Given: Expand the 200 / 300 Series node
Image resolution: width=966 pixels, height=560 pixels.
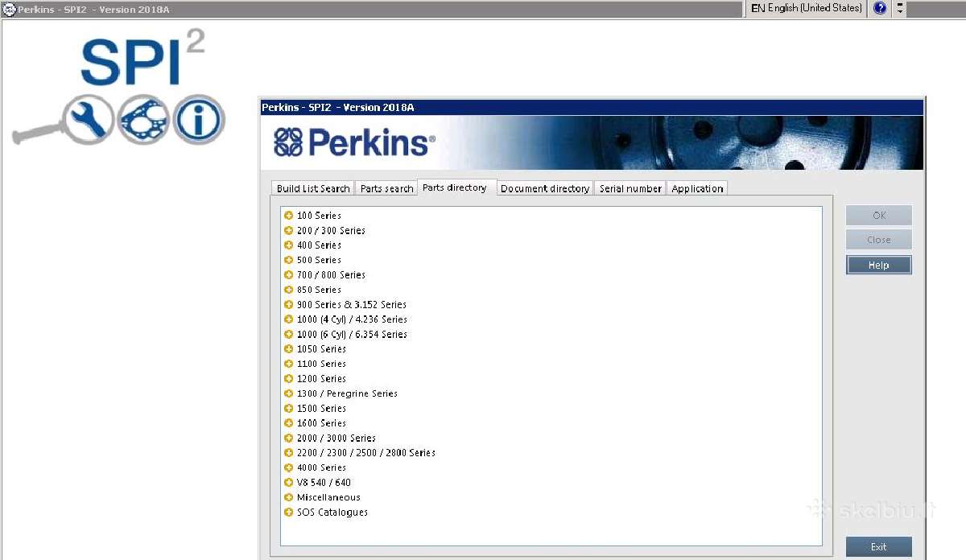Looking at the screenshot, I should point(289,230).
